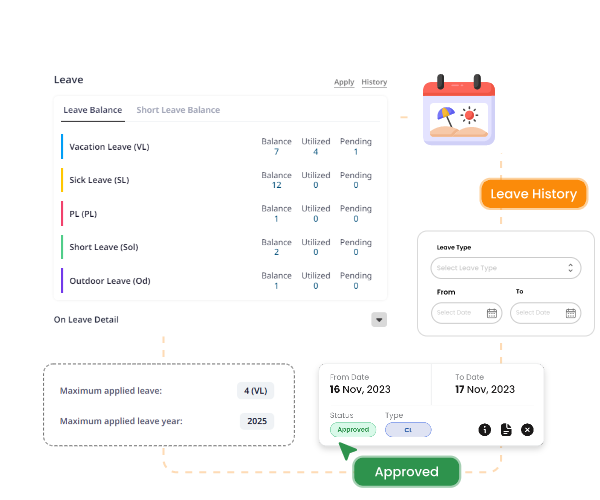Switch to the Leave Balance tab
This screenshot has width=600, height=500.
pyautogui.click(x=92, y=110)
